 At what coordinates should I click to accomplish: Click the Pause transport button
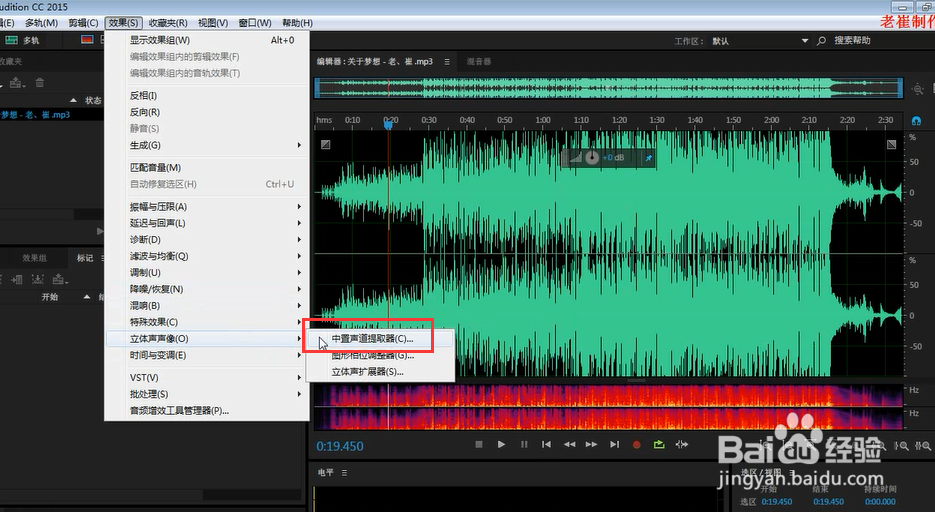[524, 444]
